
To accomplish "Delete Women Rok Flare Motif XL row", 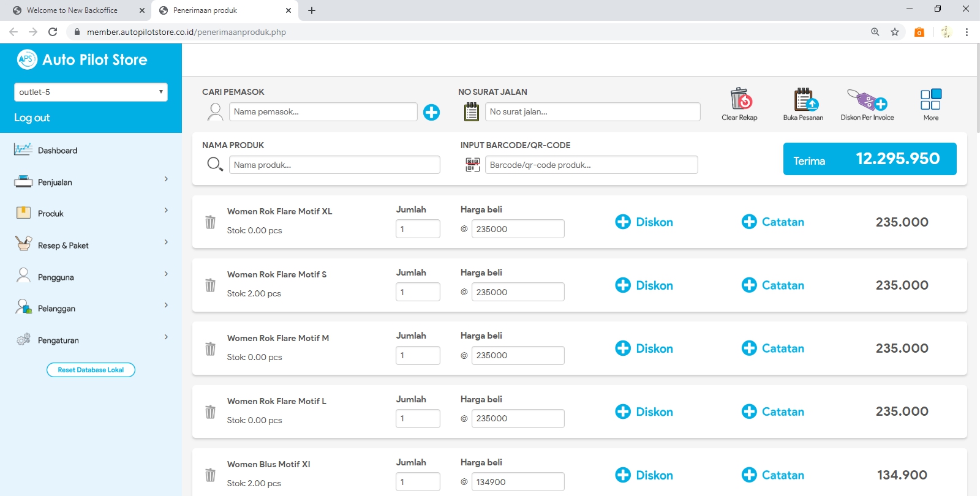I will point(210,222).
